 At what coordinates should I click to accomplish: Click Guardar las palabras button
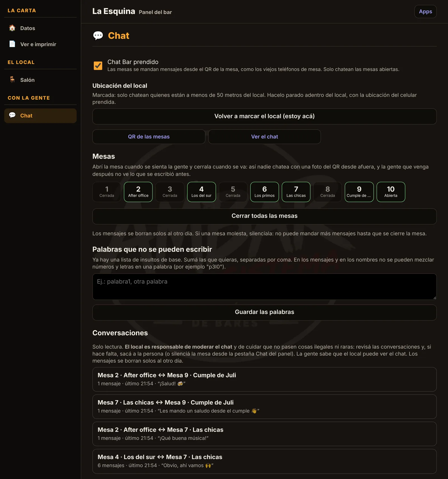pyautogui.click(x=264, y=312)
